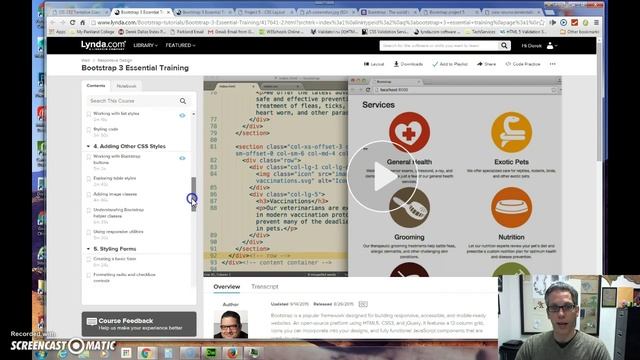Open the LIBRARY dropdown menu
The width and height of the screenshot is (640, 360).
(145, 45)
